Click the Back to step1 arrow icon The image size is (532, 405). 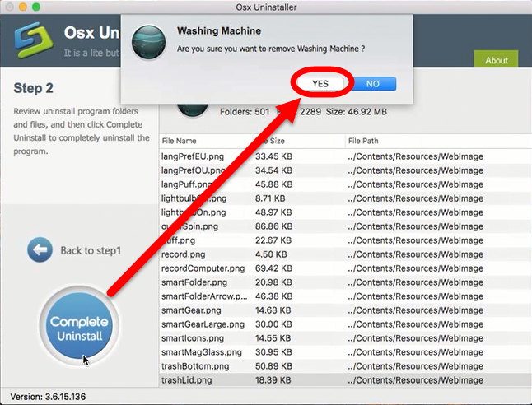[40, 250]
